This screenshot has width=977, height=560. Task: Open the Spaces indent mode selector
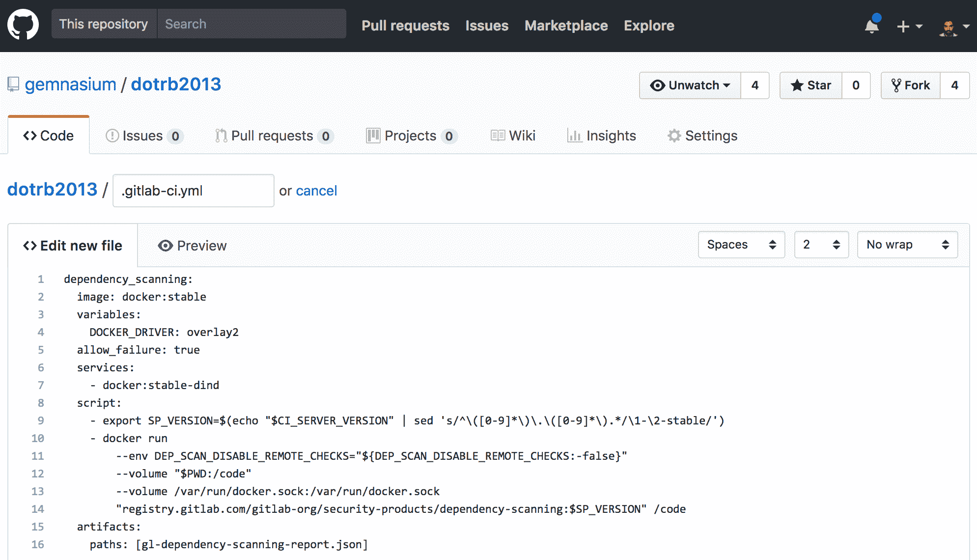[741, 245]
